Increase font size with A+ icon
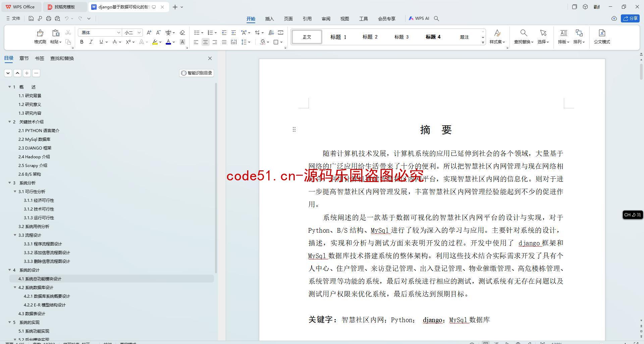This screenshot has height=344, width=644. (149, 33)
